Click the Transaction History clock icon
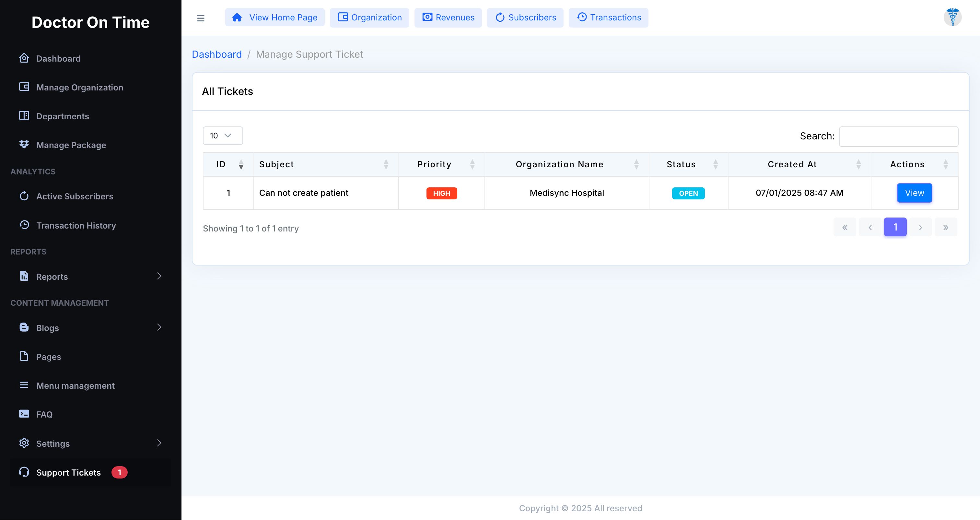 [x=24, y=225]
